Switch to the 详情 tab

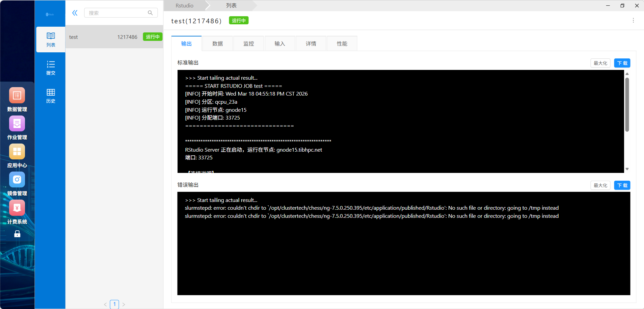[x=311, y=44]
